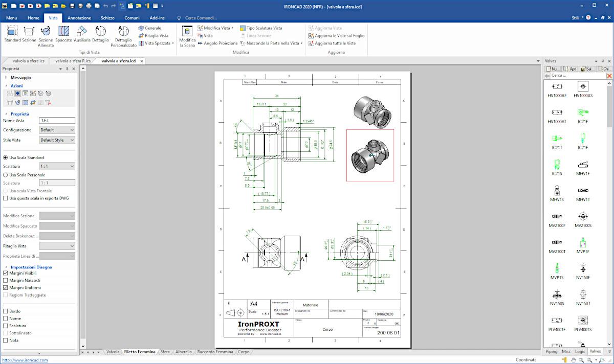Open the Scalatura 1:1 dropdown
614x364 pixels.
[57, 166]
